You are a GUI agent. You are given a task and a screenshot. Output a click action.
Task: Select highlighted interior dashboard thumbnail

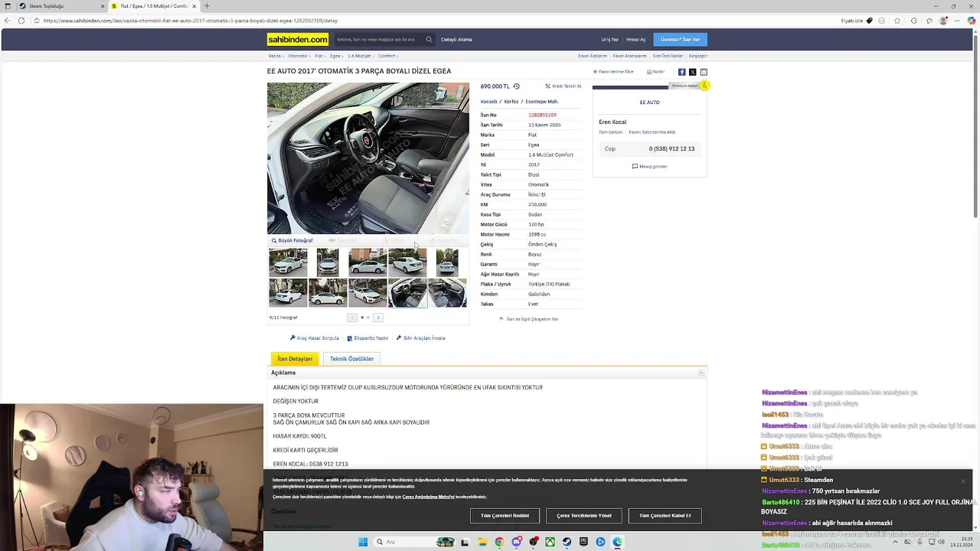[407, 293]
